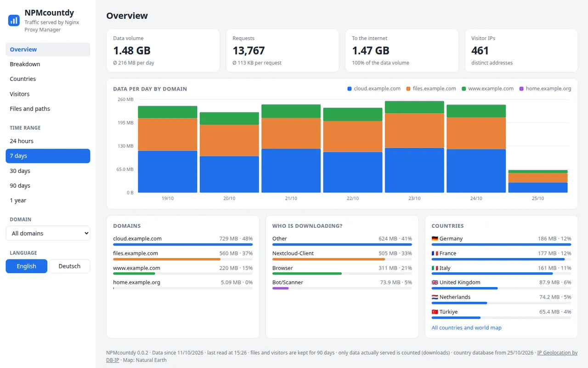Set time range to 24 hours
The height and width of the screenshot is (368, 588).
click(48, 141)
